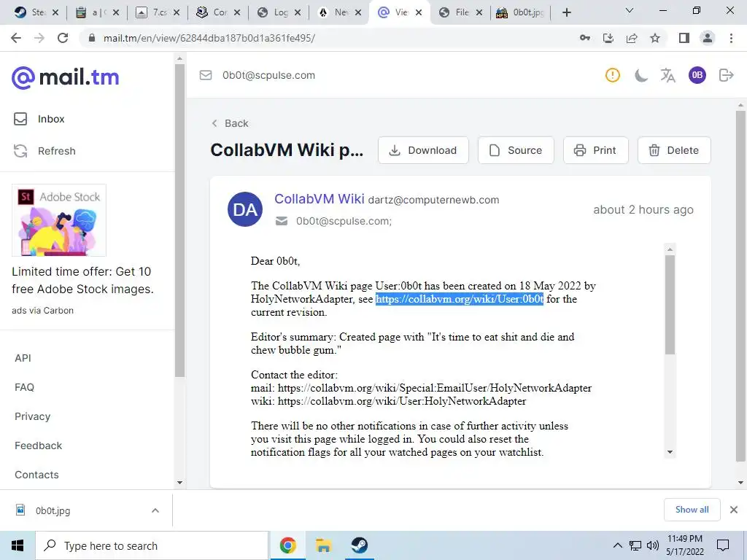This screenshot has height=560, width=747.
Task: Open the Chrome three-dot menu
Action: pos(731,38)
